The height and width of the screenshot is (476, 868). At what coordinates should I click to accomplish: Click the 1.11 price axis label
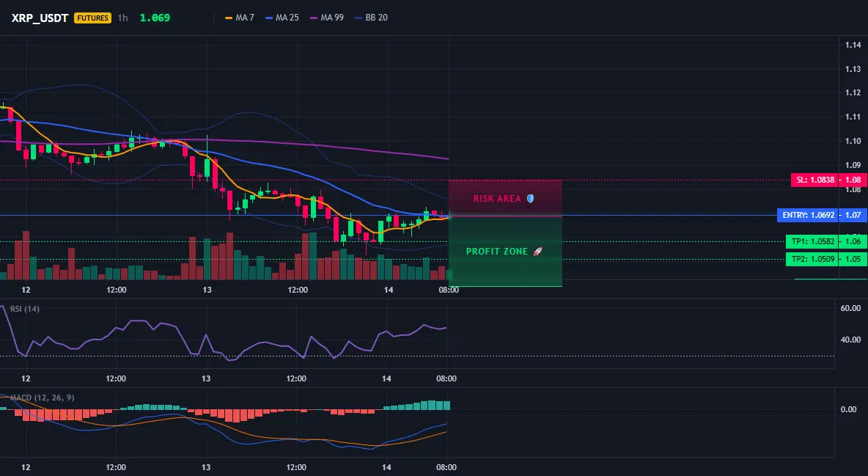tap(853, 117)
